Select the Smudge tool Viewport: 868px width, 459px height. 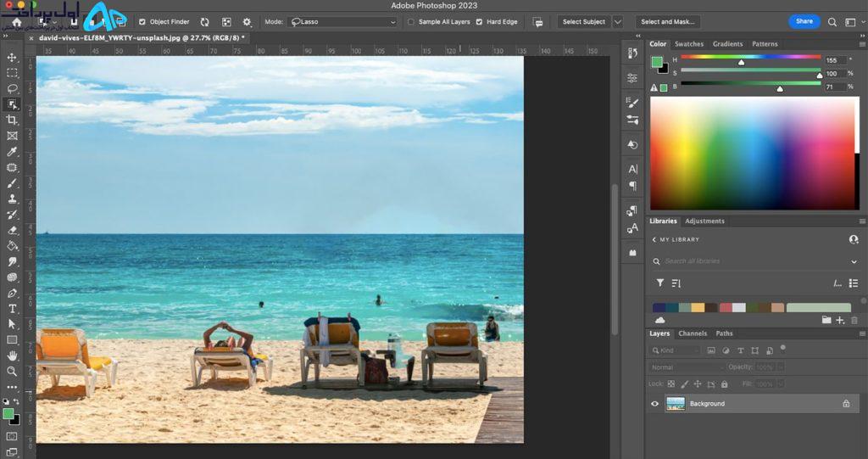pos(12,261)
